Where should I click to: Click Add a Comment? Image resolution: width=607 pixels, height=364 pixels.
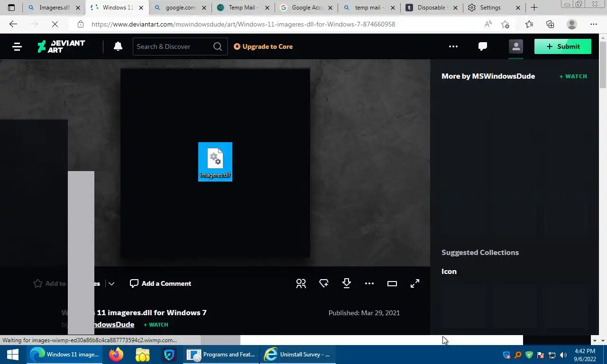(161, 283)
